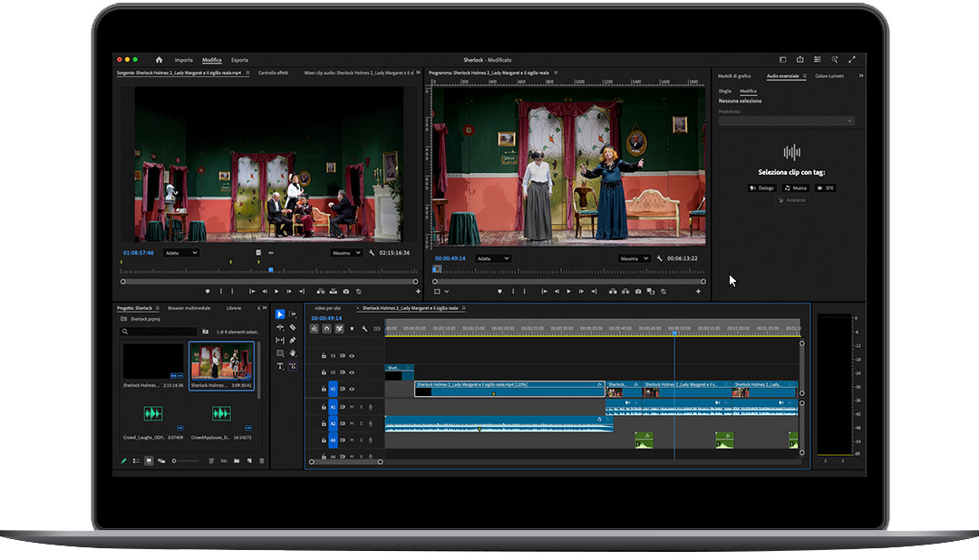The height and width of the screenshot is (560, 979).
Task: Play in Source monitor
Action: click(x=276, y=292)
